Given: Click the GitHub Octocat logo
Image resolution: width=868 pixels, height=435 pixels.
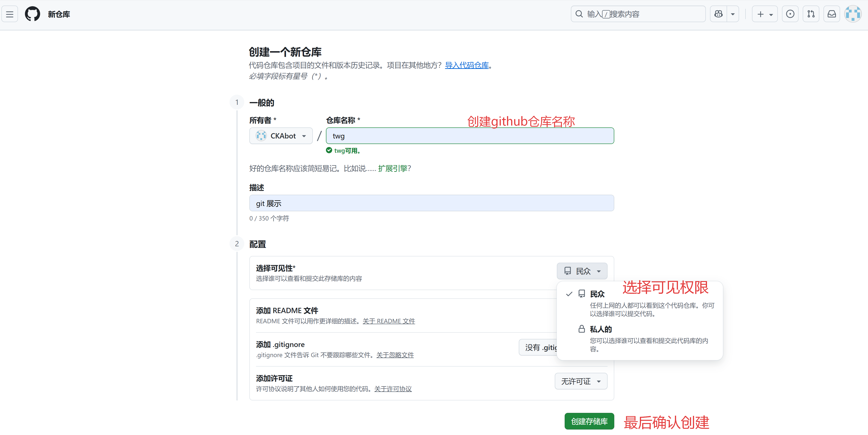Looking at the screenshot, I should click(x=32, y=14).
